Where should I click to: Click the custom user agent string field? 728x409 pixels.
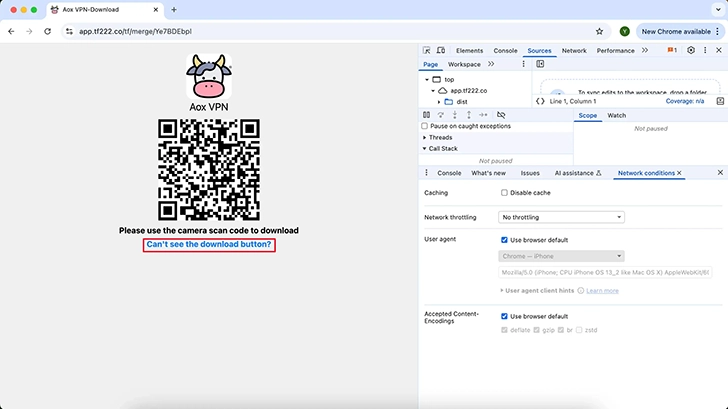click(605, 273)
